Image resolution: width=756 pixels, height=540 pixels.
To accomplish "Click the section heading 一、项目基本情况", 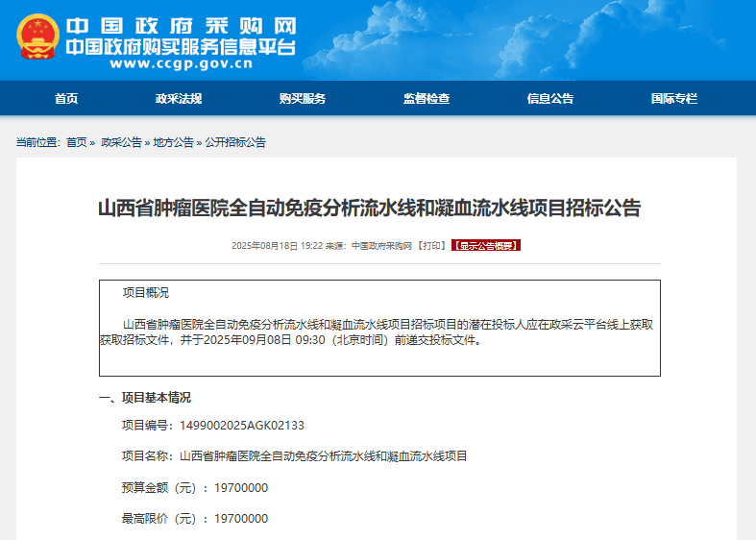I will click(x=145, y=397).
